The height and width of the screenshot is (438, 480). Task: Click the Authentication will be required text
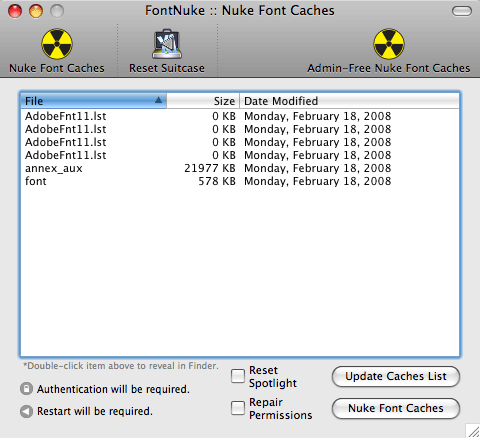[113, 389]
